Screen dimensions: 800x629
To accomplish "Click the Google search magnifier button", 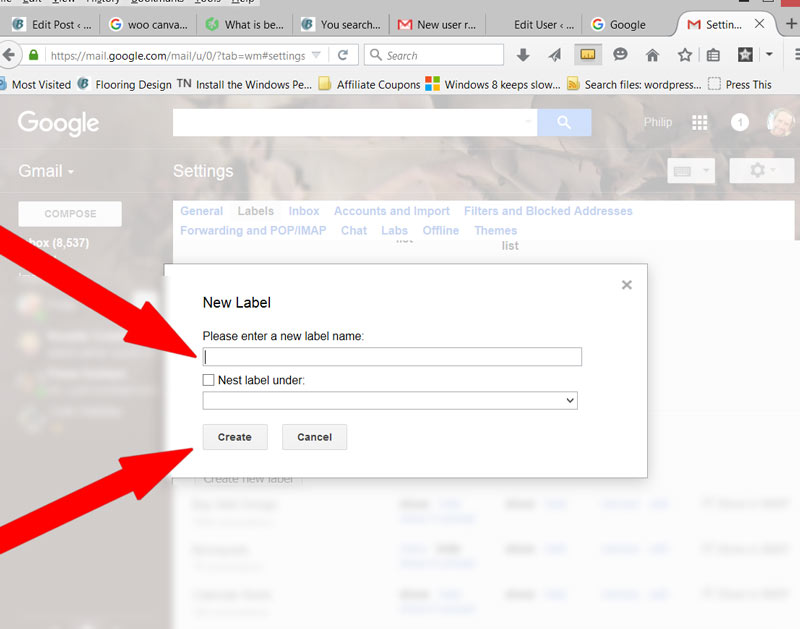I will point(564,122).
